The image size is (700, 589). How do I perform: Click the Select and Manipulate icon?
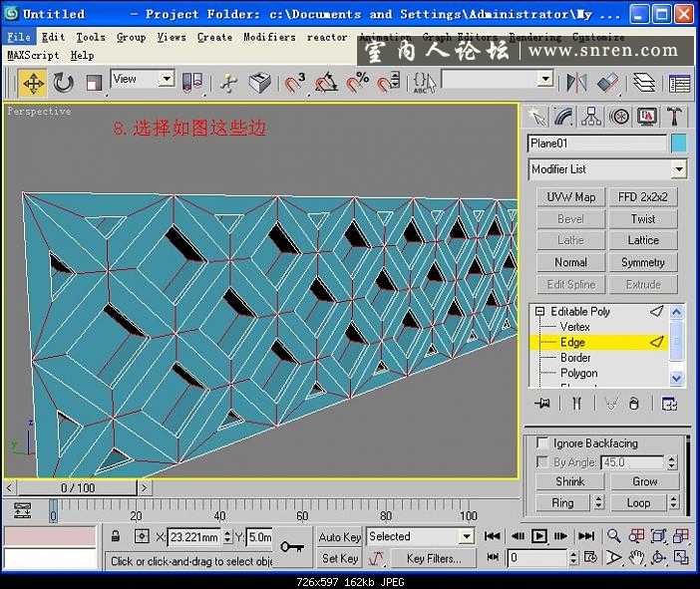coord(229,84)
